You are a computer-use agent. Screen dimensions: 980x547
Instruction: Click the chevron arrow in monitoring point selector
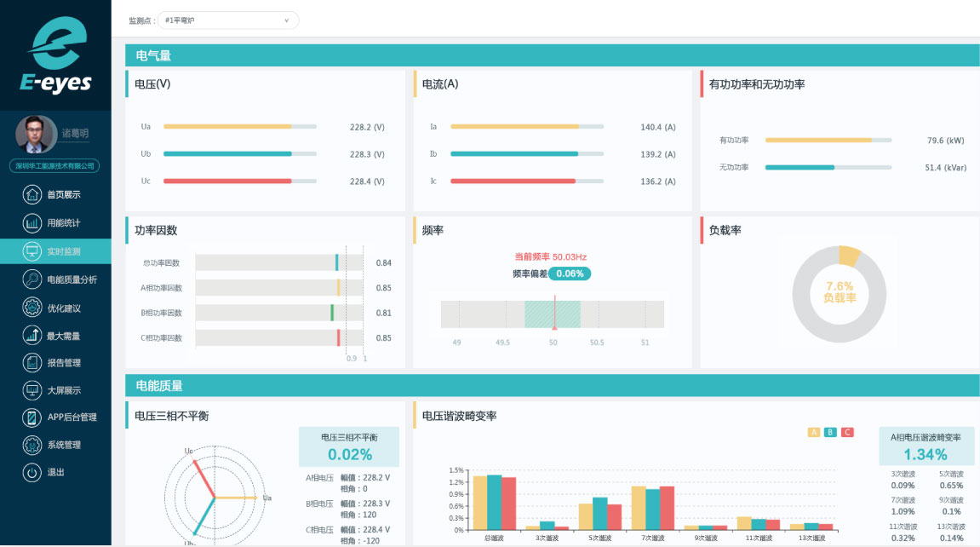(x=286, y=20)
